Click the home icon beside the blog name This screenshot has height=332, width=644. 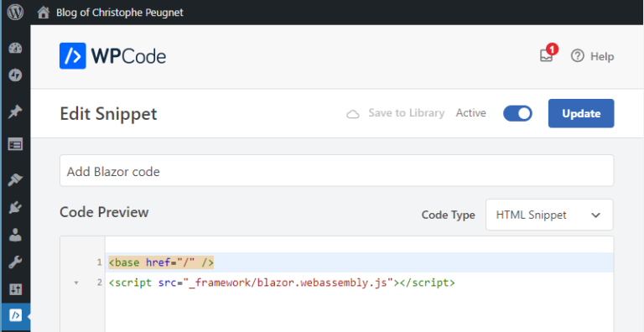(x=44, y=13)
